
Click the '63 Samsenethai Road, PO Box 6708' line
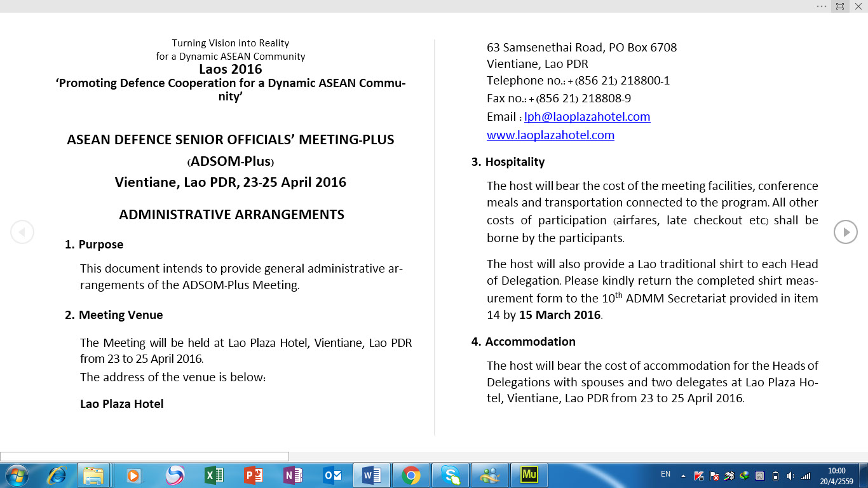[582, 48]
